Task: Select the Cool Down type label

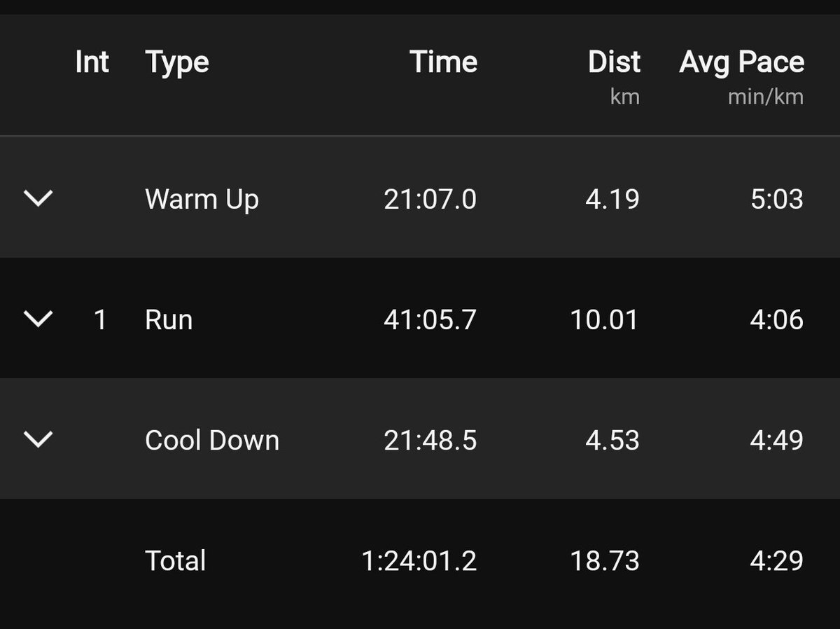Action: (x=212, y=441)
